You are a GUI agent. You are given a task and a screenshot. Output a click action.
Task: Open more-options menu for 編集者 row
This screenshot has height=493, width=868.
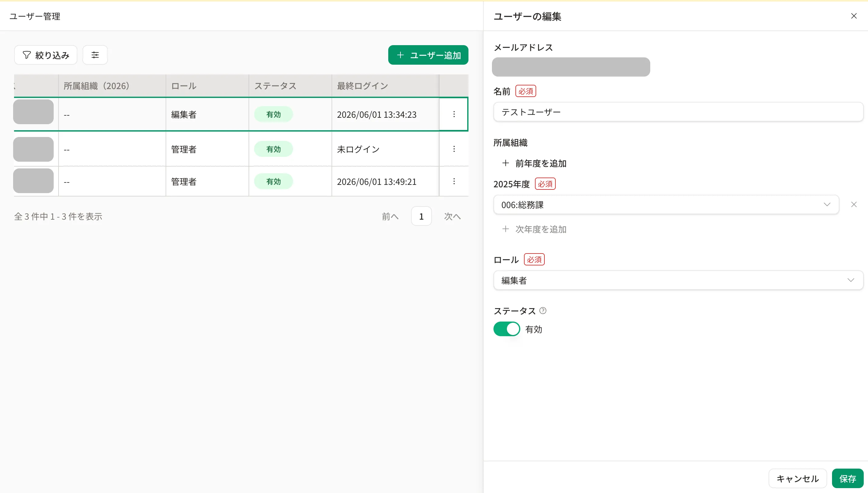coord(454,114)
